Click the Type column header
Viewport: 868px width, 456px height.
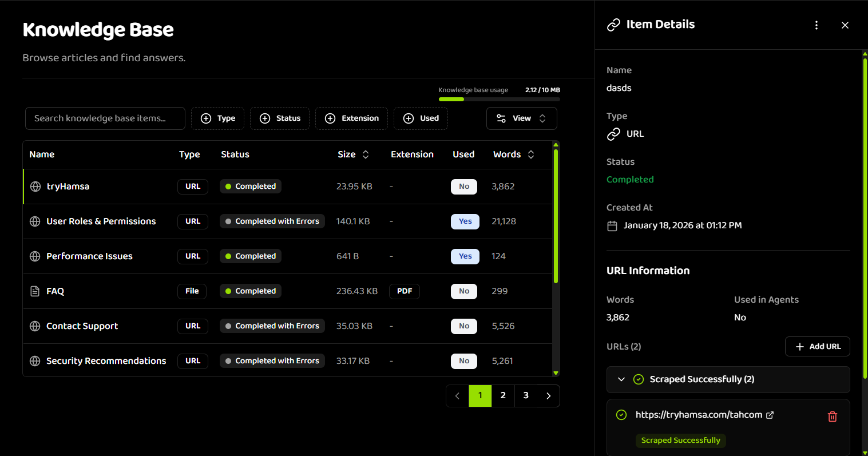coord(189,154)
